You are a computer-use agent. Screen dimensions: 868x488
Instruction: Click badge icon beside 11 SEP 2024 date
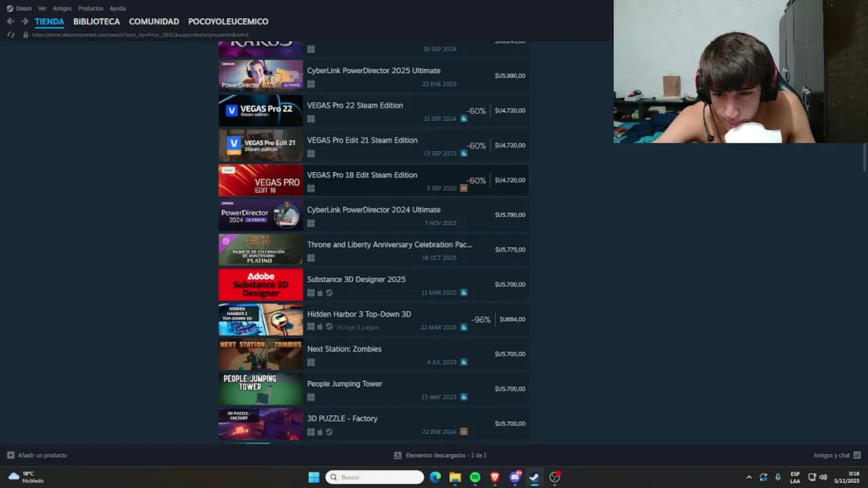pos(464,119)
